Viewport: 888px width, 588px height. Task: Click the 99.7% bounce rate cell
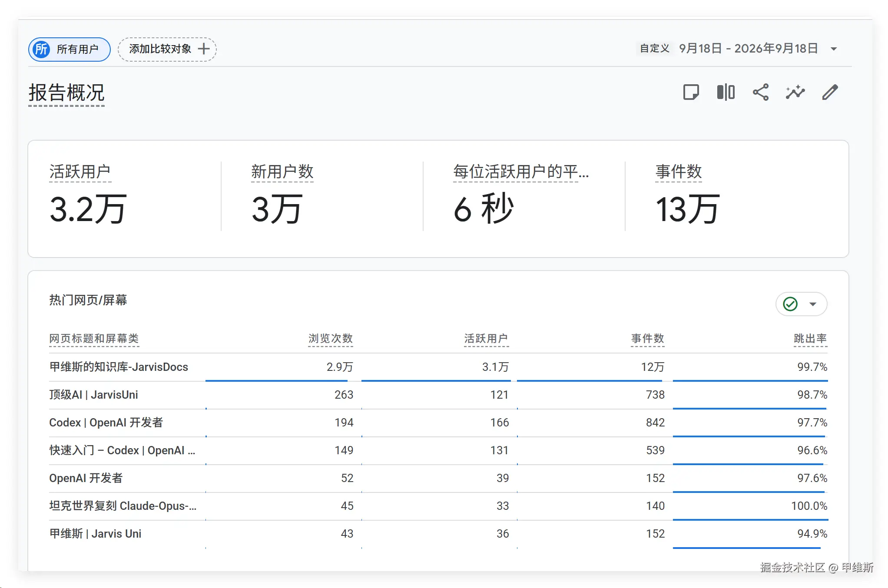812,367
